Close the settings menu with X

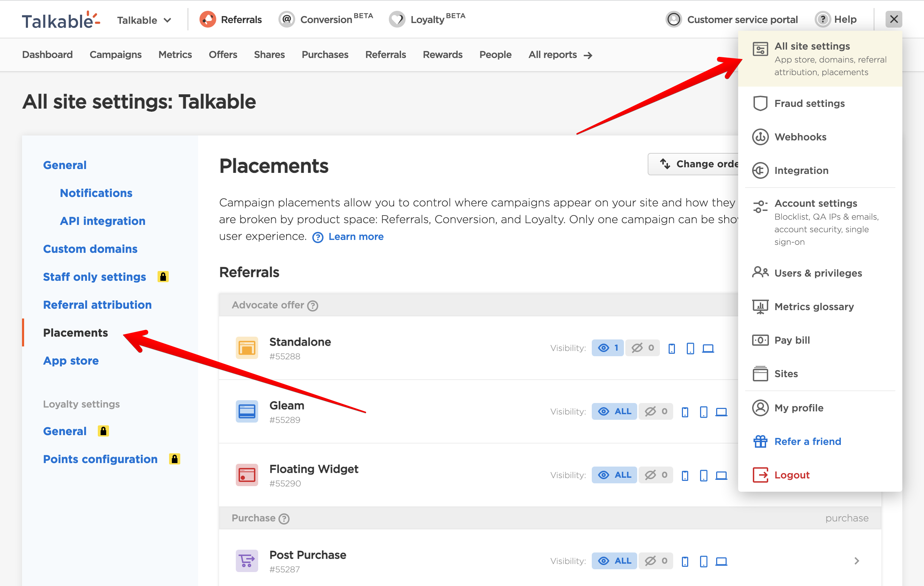(894, 19)
